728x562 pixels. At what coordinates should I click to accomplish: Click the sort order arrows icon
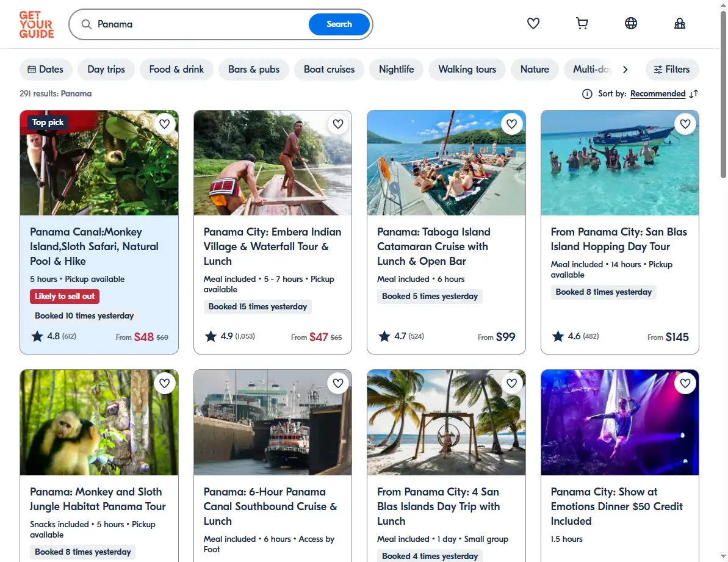click(x=694, y=94)
